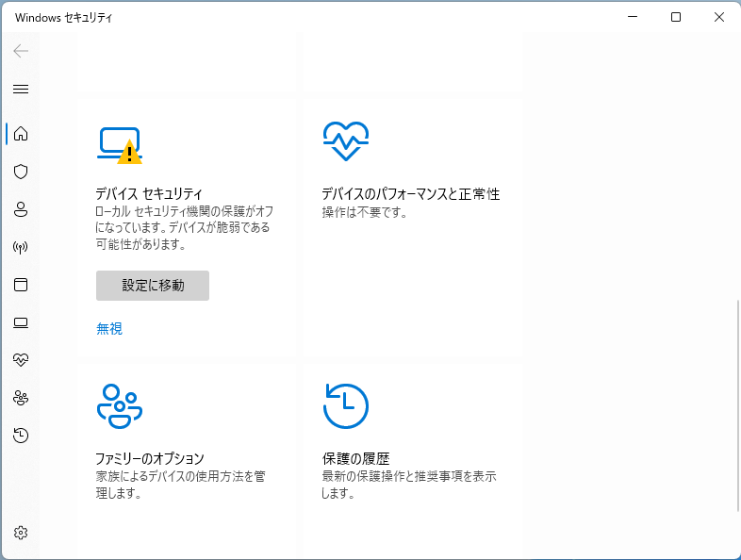Viewport: 741px width, 560px height.
Task: Open the デバイス セキュリティ heading
Action: coord(149,194)
